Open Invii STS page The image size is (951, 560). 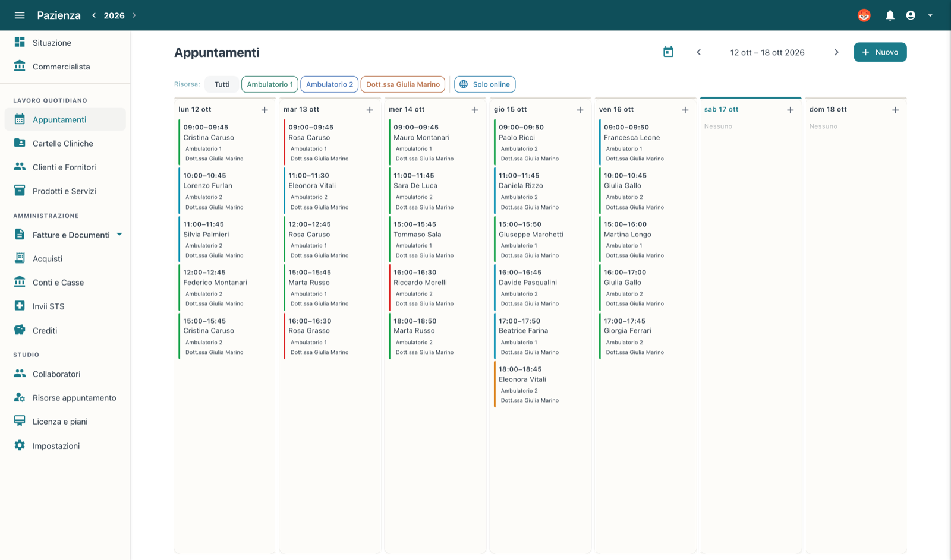coord(65,306)
